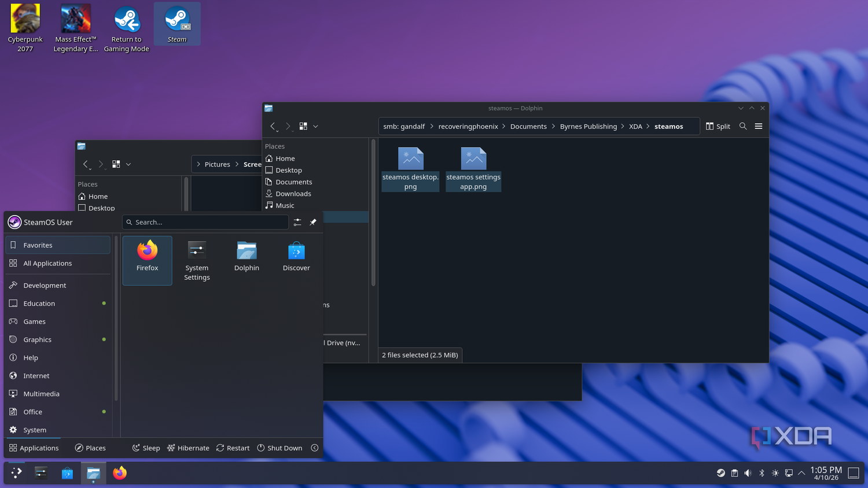
Task: Open volume control in system tray
Action: [748, 473]
